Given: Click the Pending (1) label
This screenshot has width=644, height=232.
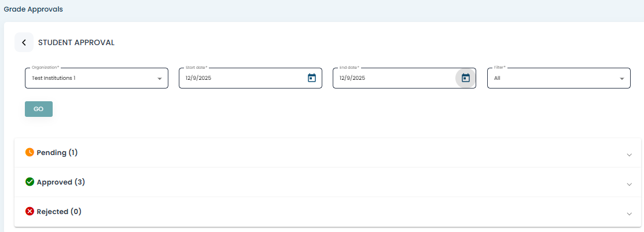Looking at the screenshot, I should point(57,153).
